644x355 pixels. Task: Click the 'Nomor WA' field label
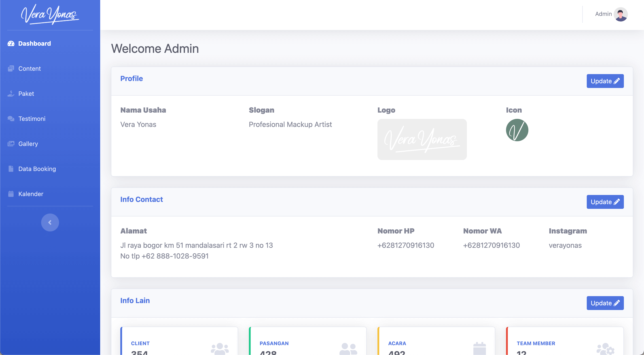coord(483,231)
